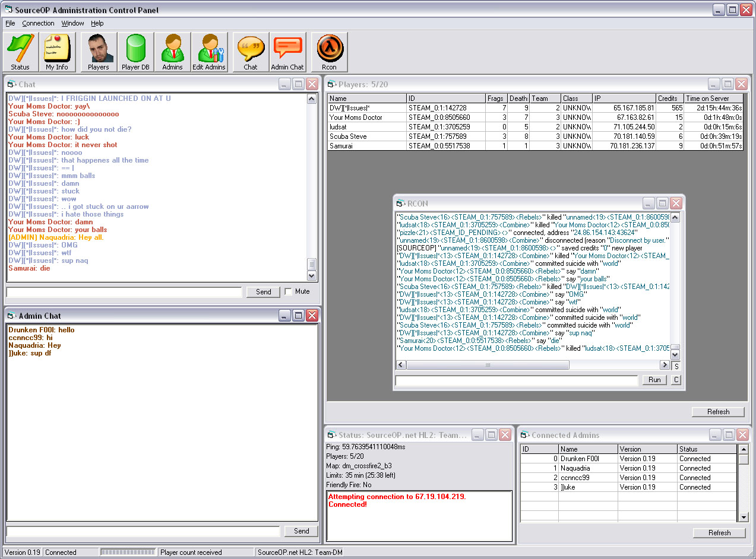Click the RCON log vertical scroll-down arrow

pos(675,354)
